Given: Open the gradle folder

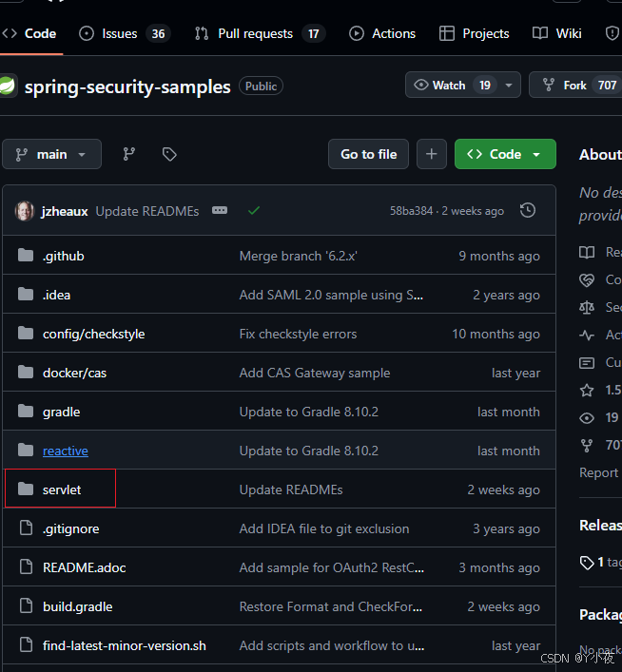Looking at the screenshot, I should [x=61, y=412].
